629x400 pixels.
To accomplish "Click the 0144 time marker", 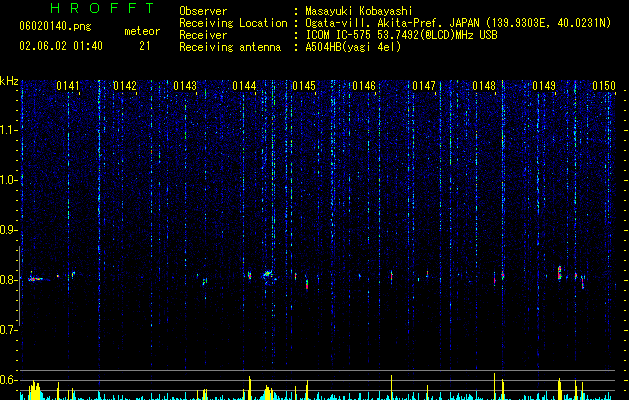I will (244, 86).
